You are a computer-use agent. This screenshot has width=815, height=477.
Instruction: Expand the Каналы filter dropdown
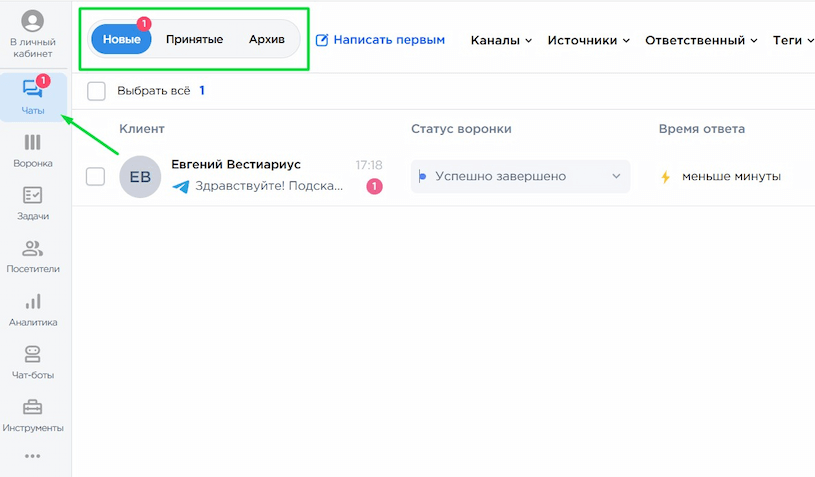(502, 40)
